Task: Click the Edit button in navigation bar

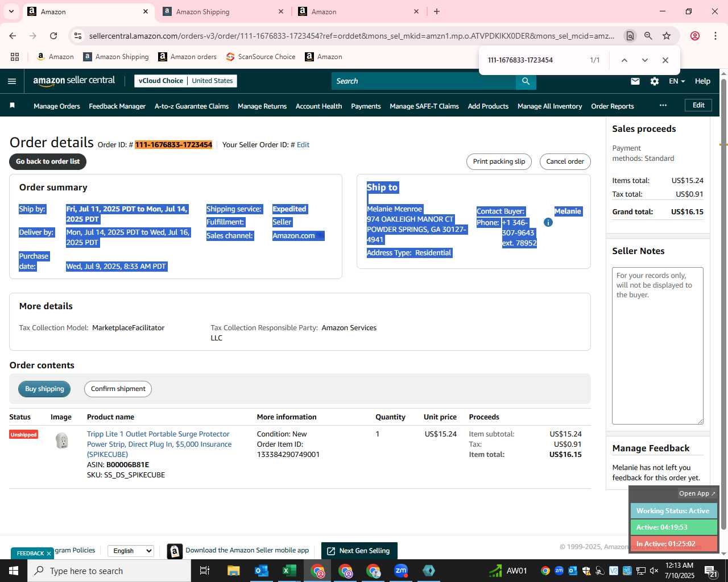Action: click(698, 105)
